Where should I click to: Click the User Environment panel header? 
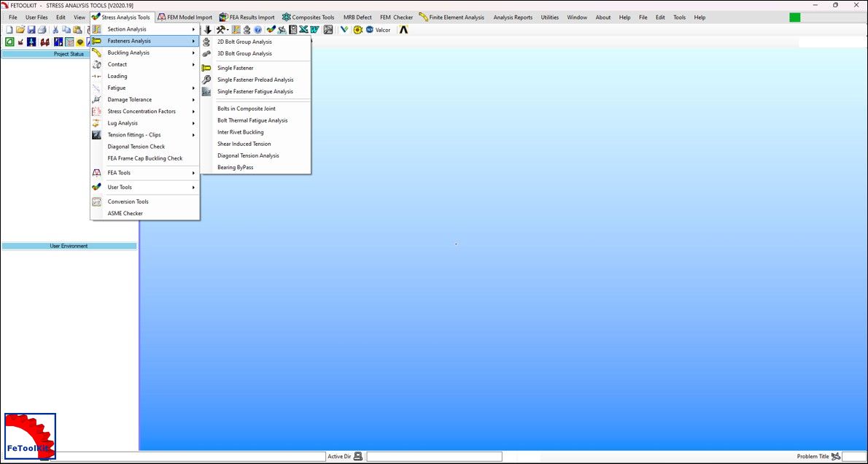pos(69,246)
